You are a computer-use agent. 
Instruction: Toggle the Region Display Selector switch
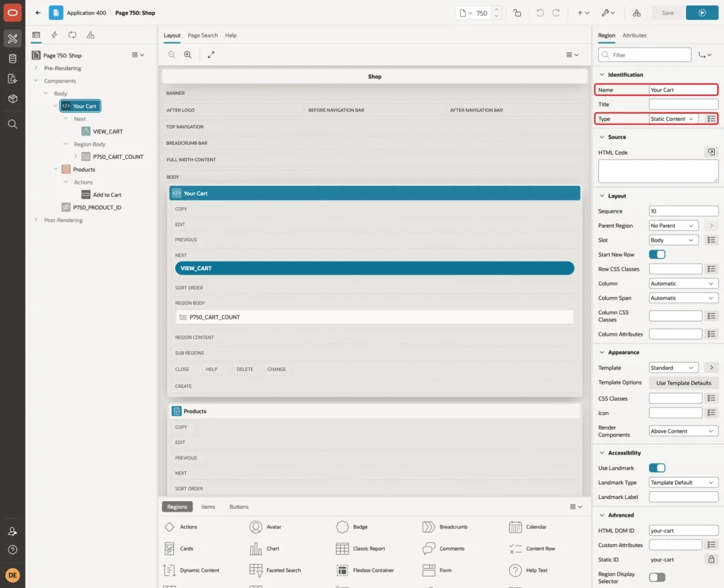[657, 577]
